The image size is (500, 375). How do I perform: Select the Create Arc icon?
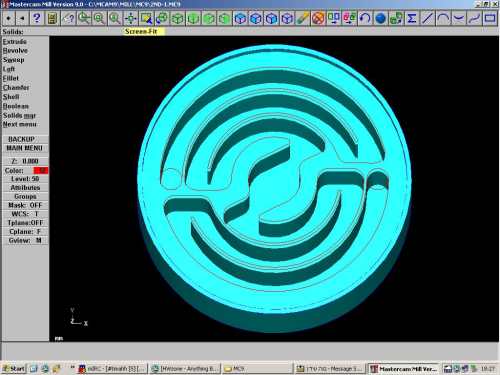click(x=443, y=18)
